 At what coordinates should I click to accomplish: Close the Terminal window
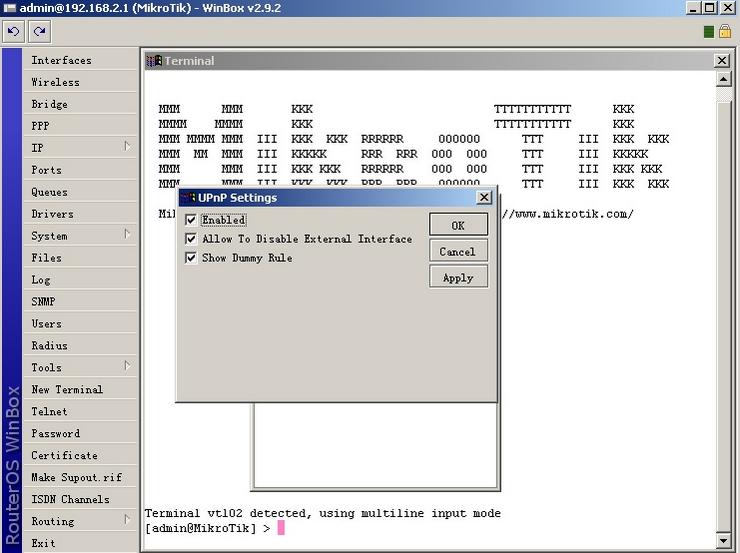point(722,61)
